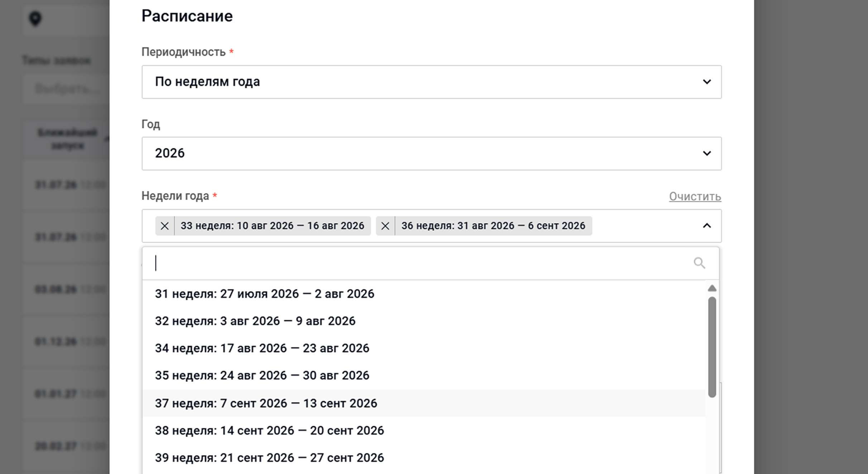Collapse the Недели года list chevron
This screenshot has width=868, height=474.
click(707, 226)
